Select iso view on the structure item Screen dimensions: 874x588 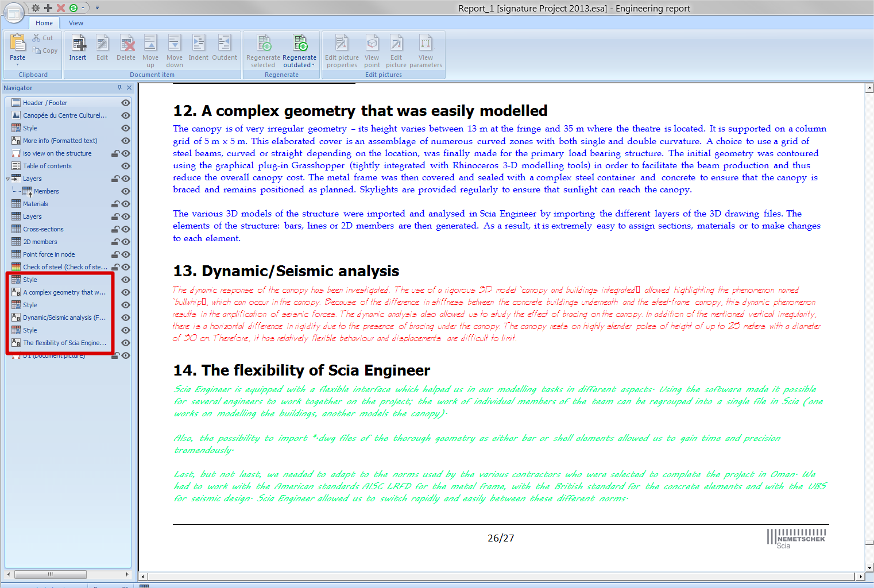[x=57, y=153]
